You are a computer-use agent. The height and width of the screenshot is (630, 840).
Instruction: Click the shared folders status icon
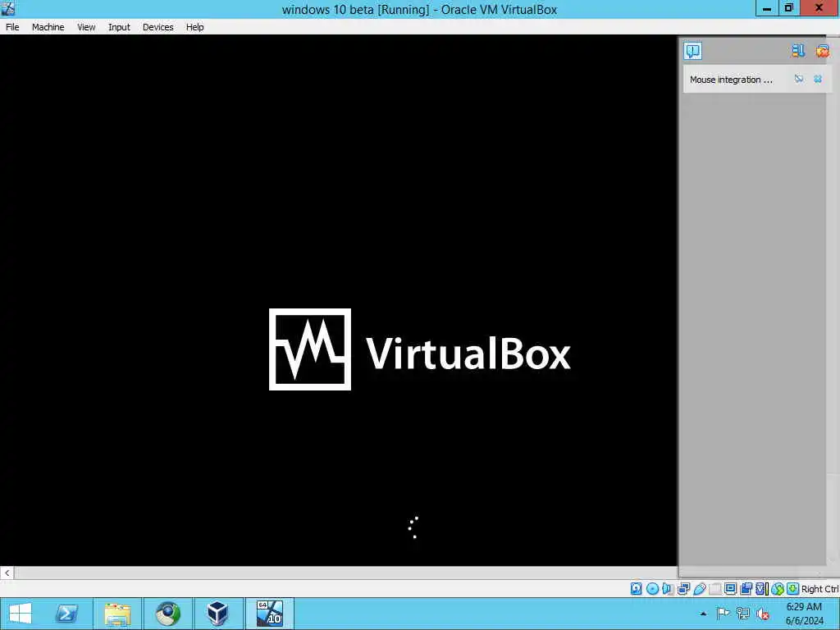coord(714,589)
